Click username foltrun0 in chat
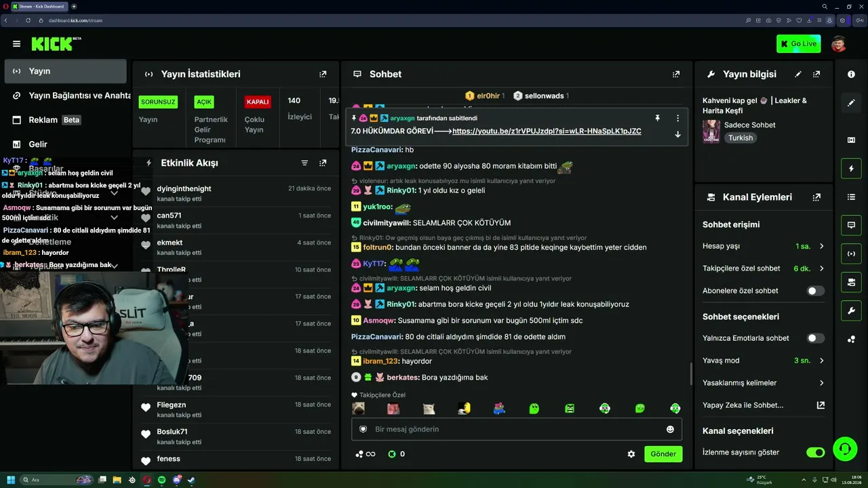 click(x=378, y=247)
